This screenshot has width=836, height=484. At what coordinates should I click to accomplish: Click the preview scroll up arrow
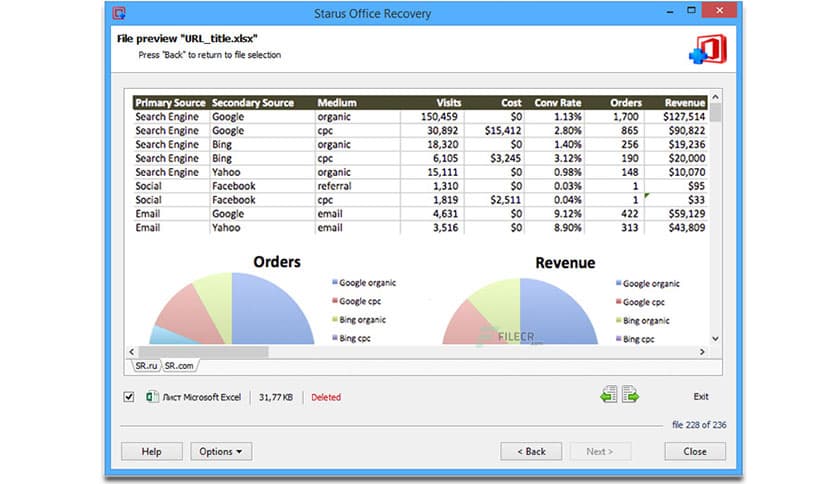pos(716,97)
